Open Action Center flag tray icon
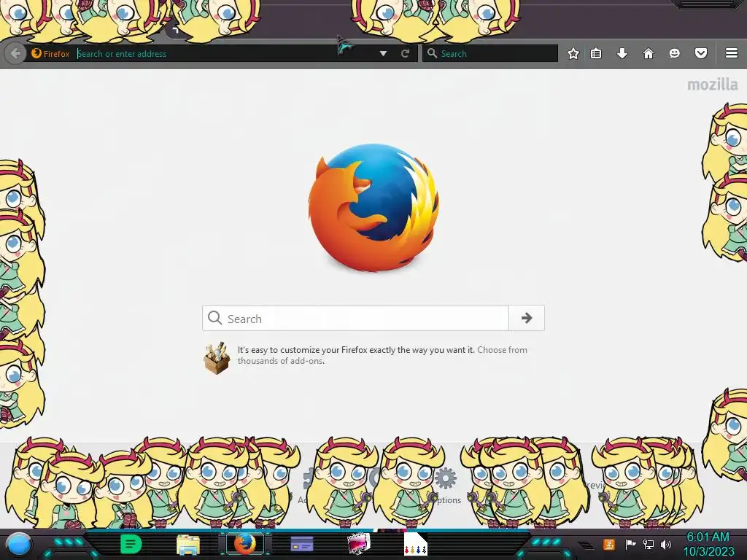747x560 pixels. (x=630, y=544)
